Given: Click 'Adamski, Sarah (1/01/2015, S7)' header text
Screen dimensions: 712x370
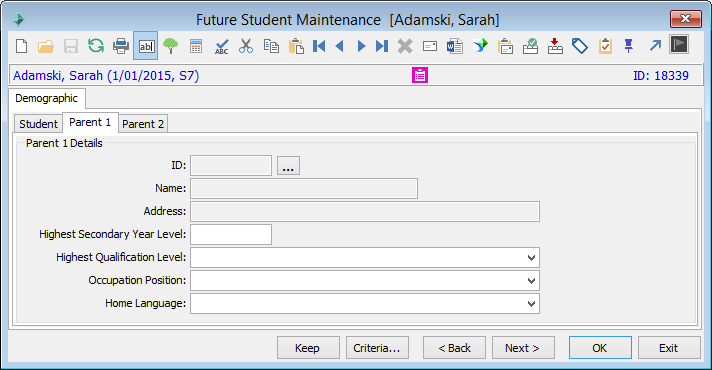Looking at the screenshot, I should click(x=106, y=75).
